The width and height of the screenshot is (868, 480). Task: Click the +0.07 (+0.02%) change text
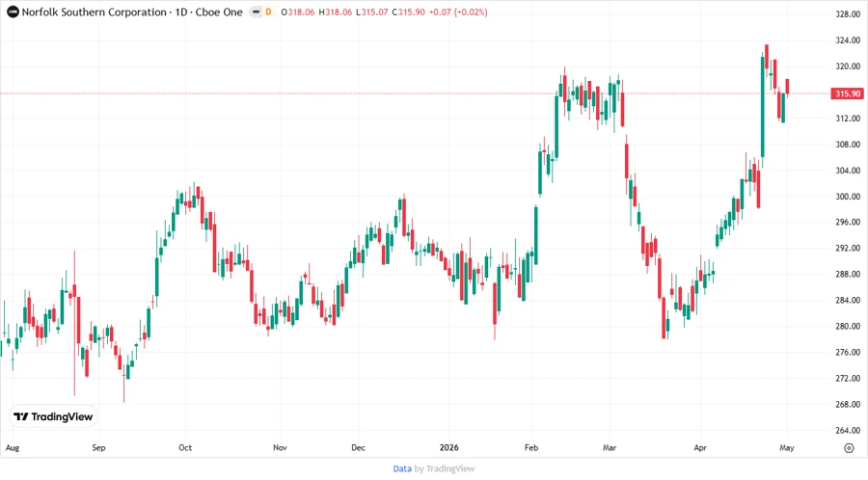[x=458, y=13]
